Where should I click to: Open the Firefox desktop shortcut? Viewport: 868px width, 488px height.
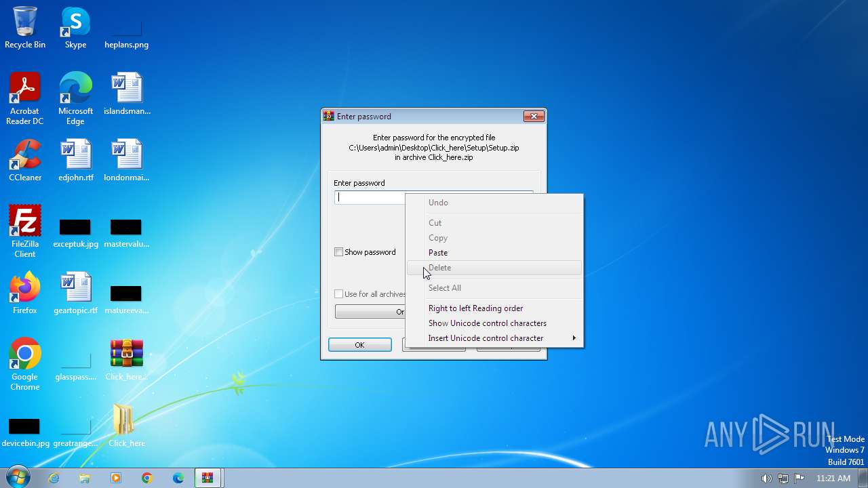(25, 293)
